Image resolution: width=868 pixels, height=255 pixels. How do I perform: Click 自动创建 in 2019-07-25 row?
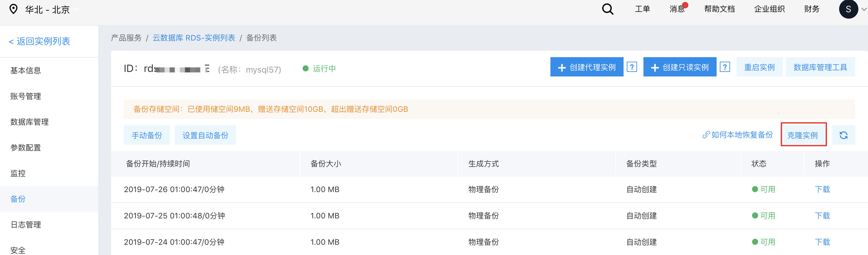pyautogui.click(x=641, y=215)
